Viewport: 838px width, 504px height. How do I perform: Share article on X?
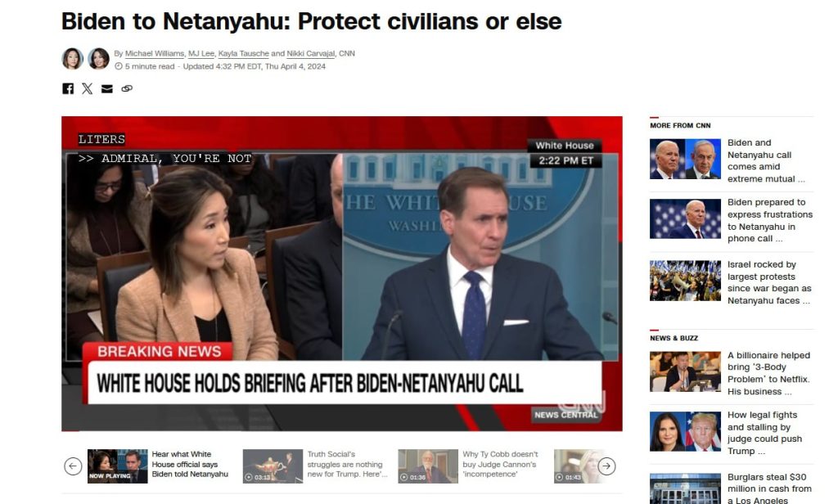(87, 88)
